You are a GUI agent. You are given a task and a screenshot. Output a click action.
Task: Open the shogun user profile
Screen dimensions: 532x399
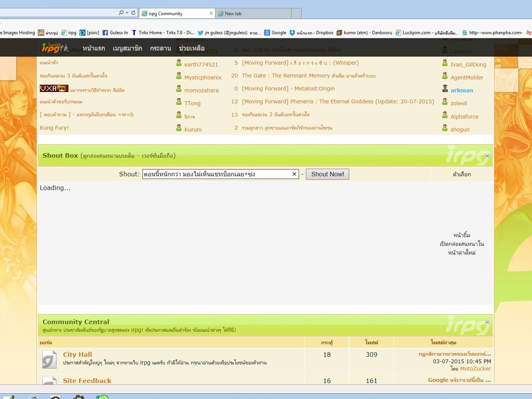pos(460,130)
